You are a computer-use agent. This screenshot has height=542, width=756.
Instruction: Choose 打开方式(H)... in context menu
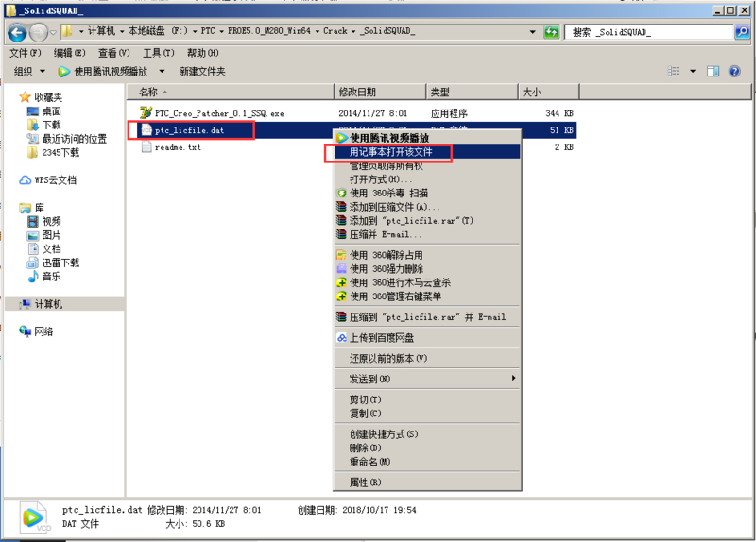(x=428, y=179)
